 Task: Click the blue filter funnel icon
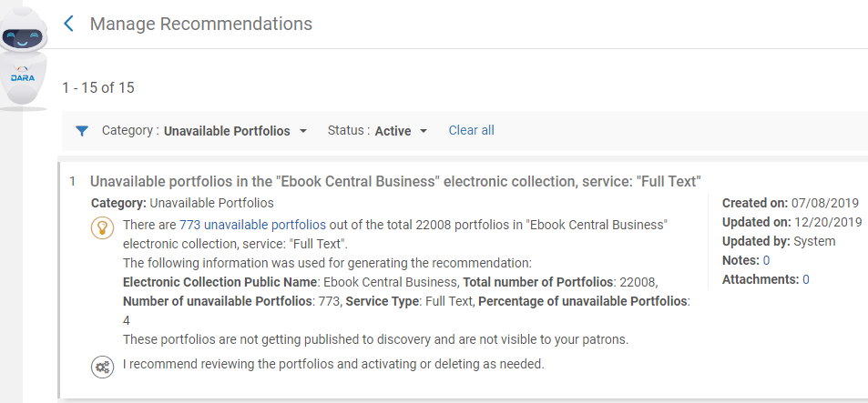[82, 131]
